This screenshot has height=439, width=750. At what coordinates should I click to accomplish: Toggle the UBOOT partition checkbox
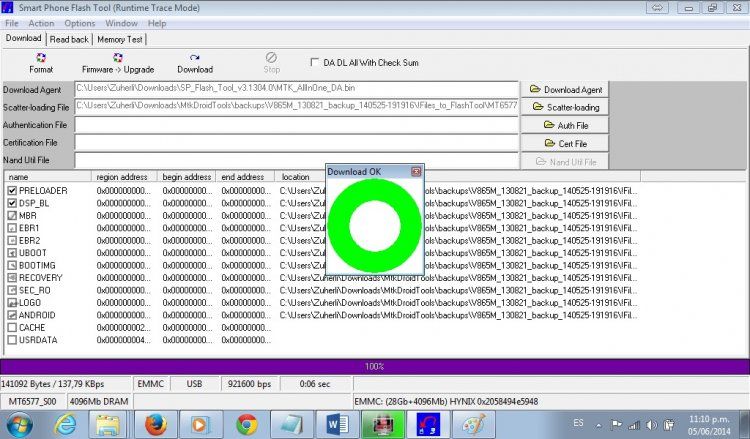pos(12,252)
